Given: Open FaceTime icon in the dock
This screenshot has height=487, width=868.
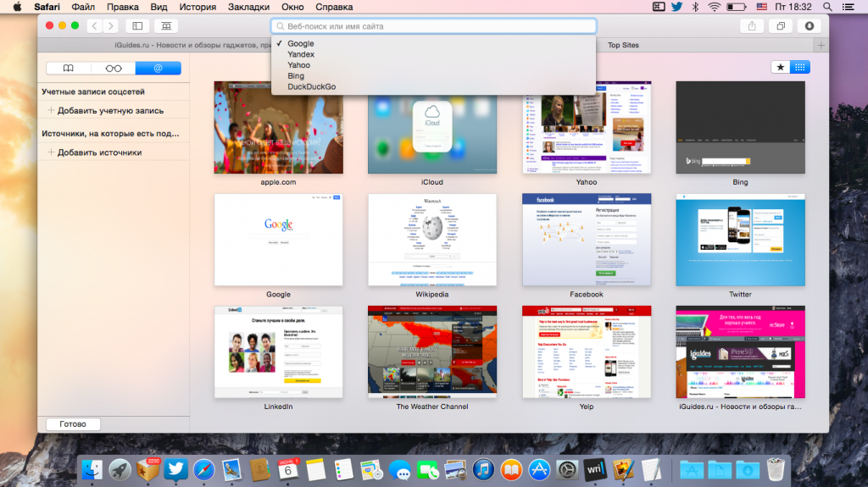Looking at the screenshot, I should coord(427,471).
